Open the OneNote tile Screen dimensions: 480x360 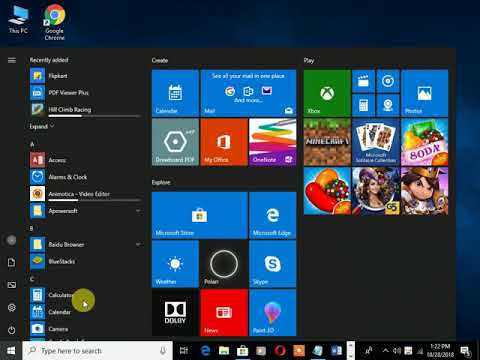click(273, 142)
